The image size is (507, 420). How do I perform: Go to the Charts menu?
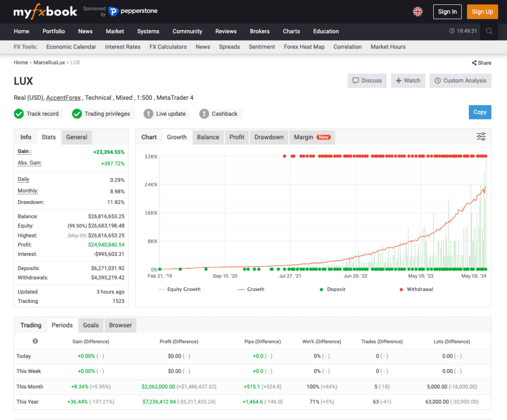click(x=291, y=31)
